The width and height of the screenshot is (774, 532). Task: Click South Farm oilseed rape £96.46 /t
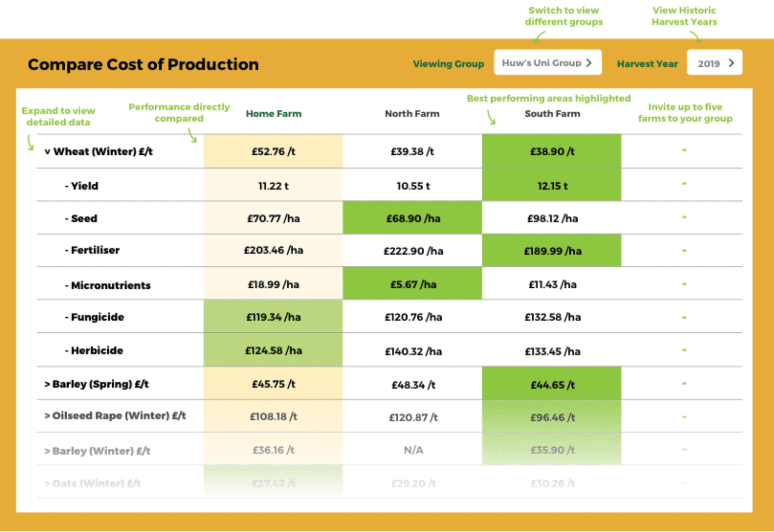pos(551,416)
